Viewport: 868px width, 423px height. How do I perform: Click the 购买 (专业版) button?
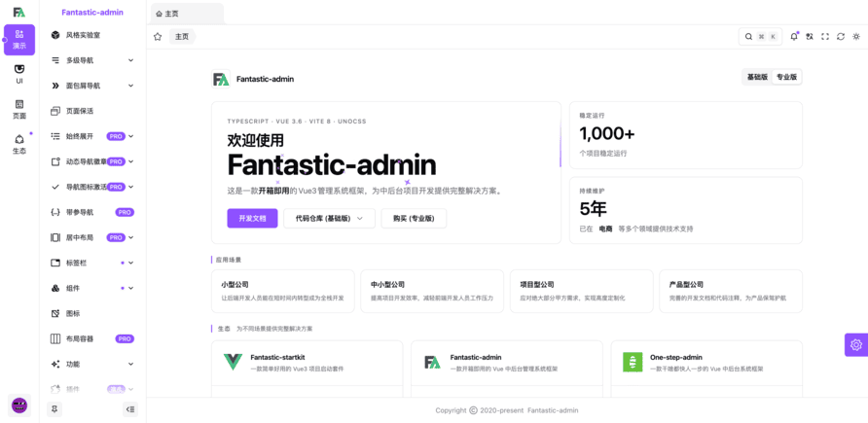414,218
